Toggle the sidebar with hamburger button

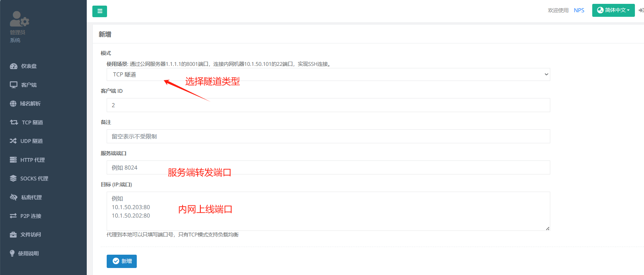tap(100, 11)
